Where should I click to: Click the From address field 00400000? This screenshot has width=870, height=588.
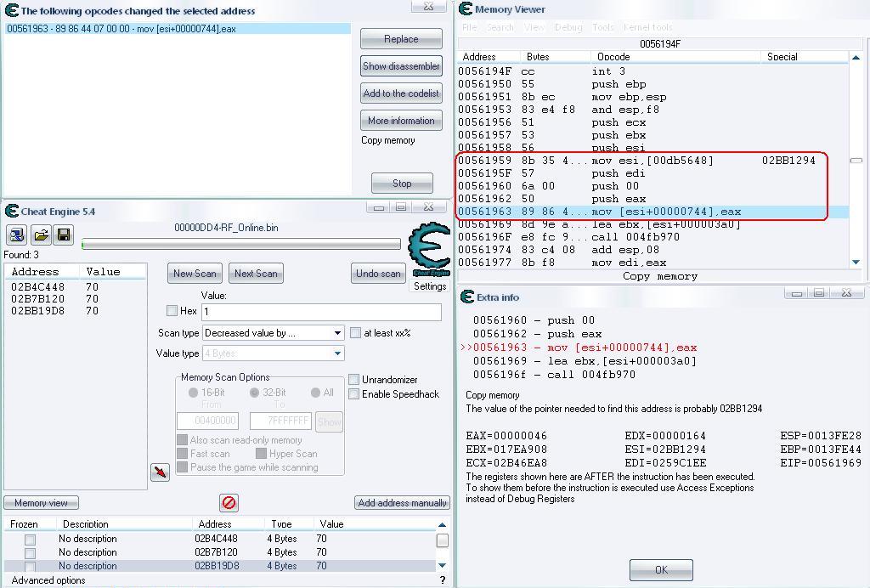[207, 421]
